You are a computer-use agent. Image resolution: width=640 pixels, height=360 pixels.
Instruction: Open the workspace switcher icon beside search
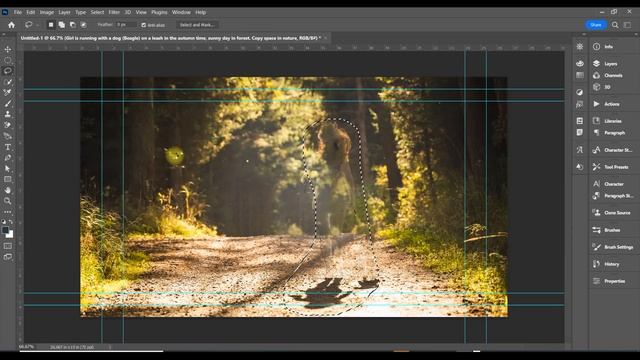[628, 25]
